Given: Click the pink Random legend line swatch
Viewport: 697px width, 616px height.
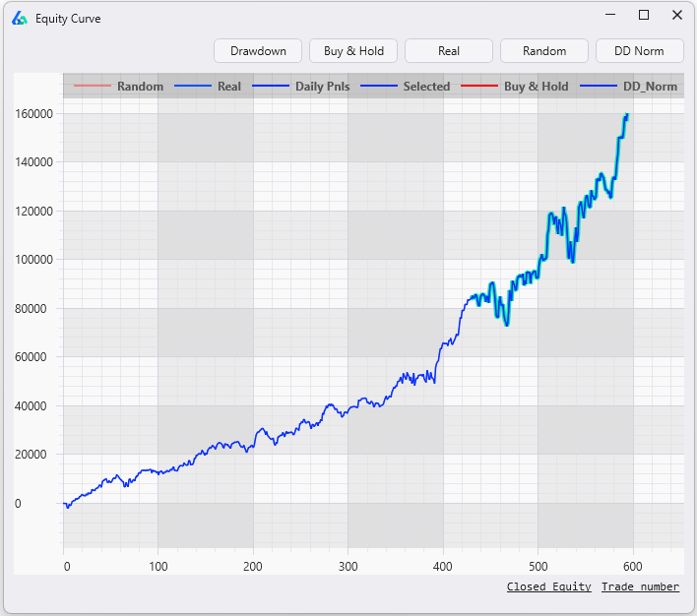Looking at the screenshot, I should 93,87.
